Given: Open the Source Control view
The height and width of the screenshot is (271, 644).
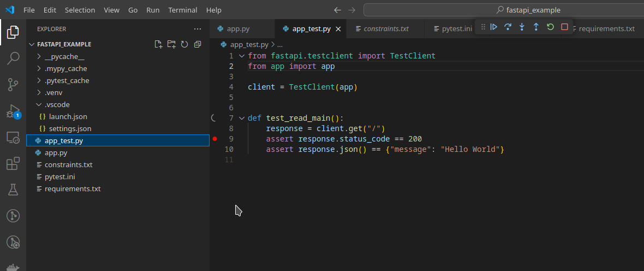Looking at the screenshot, I should point(13,85).
